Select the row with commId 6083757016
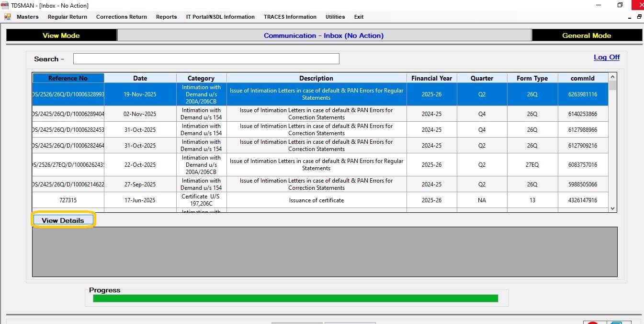Viewport: 644px width, 324px height. point(582,165)
